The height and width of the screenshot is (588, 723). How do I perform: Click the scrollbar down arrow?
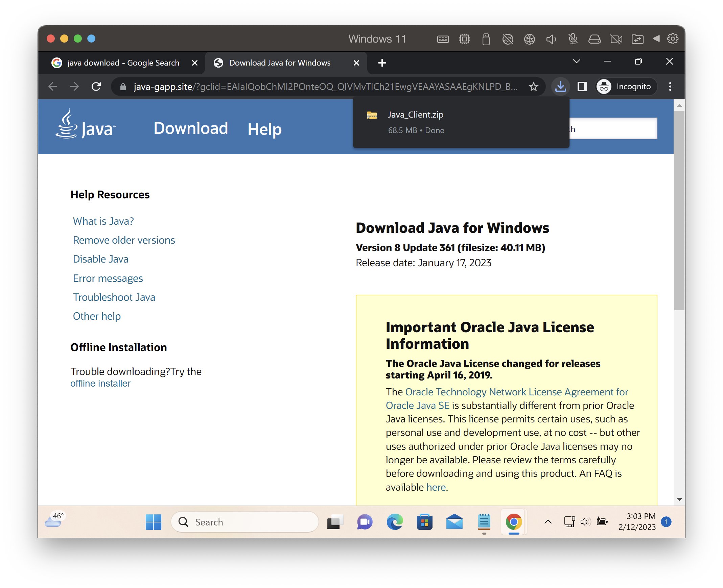(x=679, y=499)
